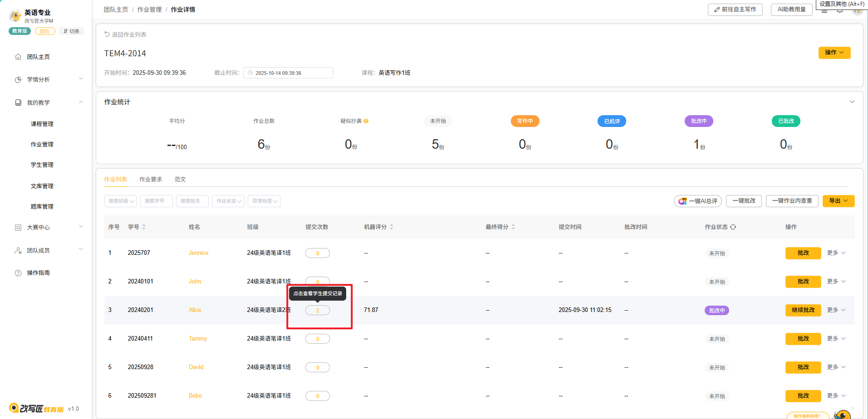Click the refresh icon next to 作业状态
The width and height of the screenshot is (868, 419).
(733, 227)
